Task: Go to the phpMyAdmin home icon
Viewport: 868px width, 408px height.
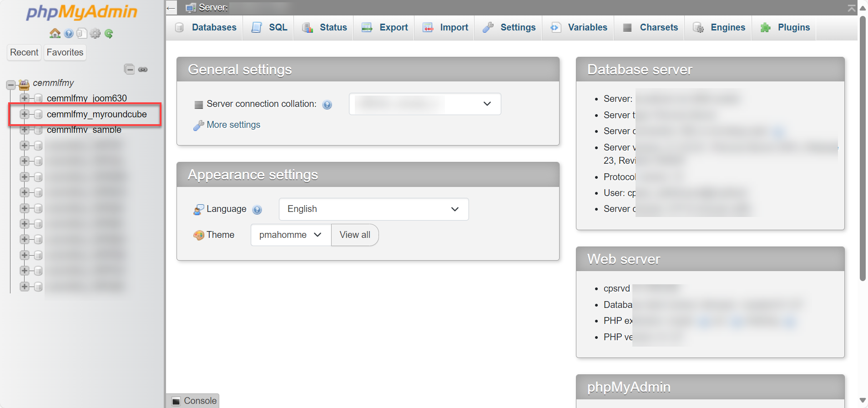Action: click(x=55, y=33)
